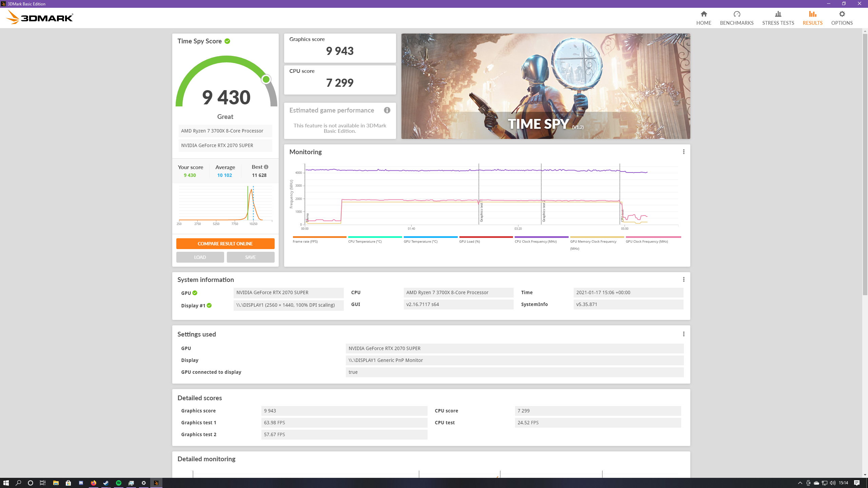Click the AMD Ryzen 7 3700X label under the gauge
868x488 pixels.
click(225, 131)
